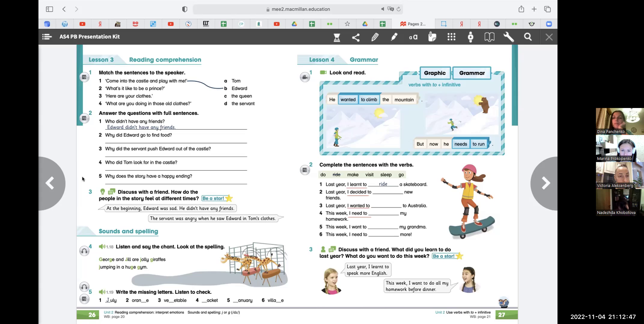The width and height of the screenshot is (644, 324).
Task: Open the hourglass timer tool
Action: click(x=337, y=37)
